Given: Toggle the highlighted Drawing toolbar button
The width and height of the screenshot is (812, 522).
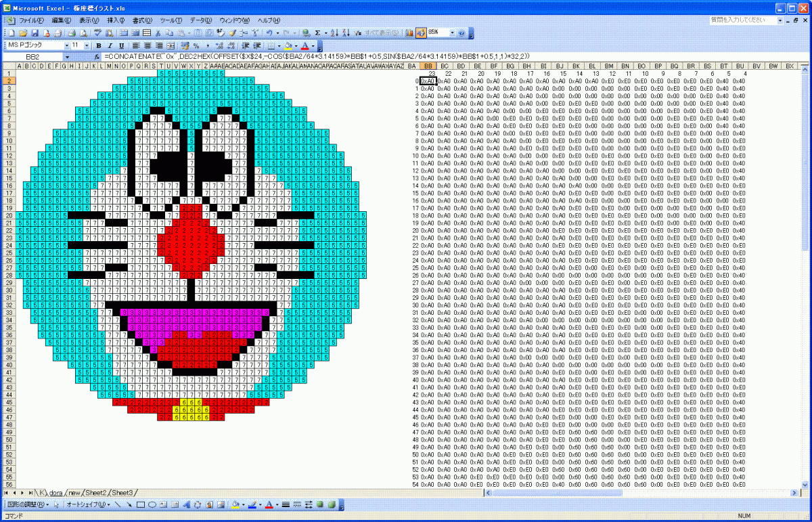Looking at the screenshot, I should pos(420,32).
